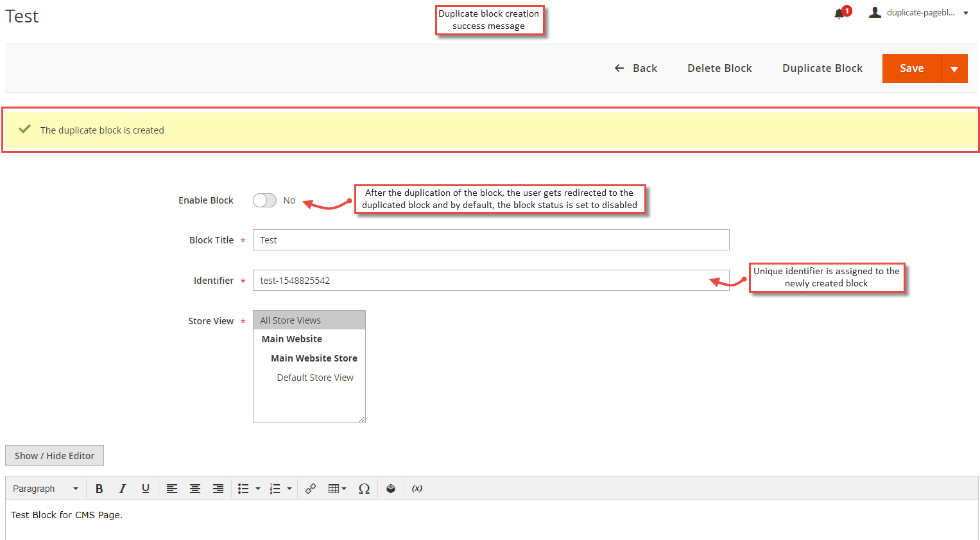Click the Duplicate Block button

pos(822,68)
